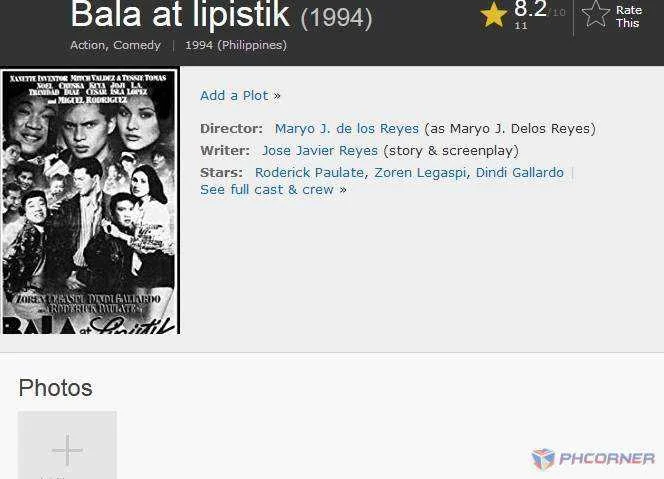Open Roderick Paulate's profile
This screenshot has height=479, width=664.
tap(309, 172)
